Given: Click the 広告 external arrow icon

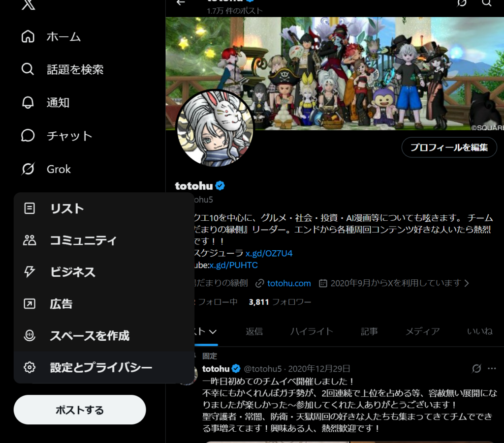Looking at the screenshot, I should [30, 303].
